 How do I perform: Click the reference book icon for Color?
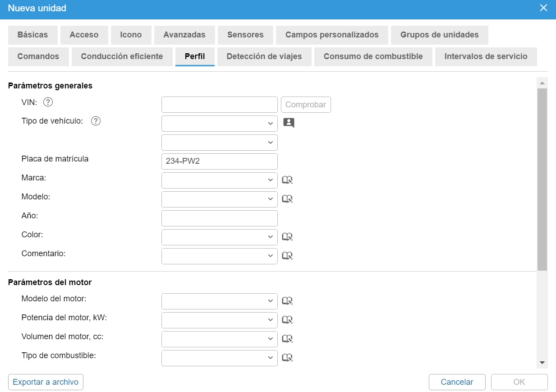point(287,237)
